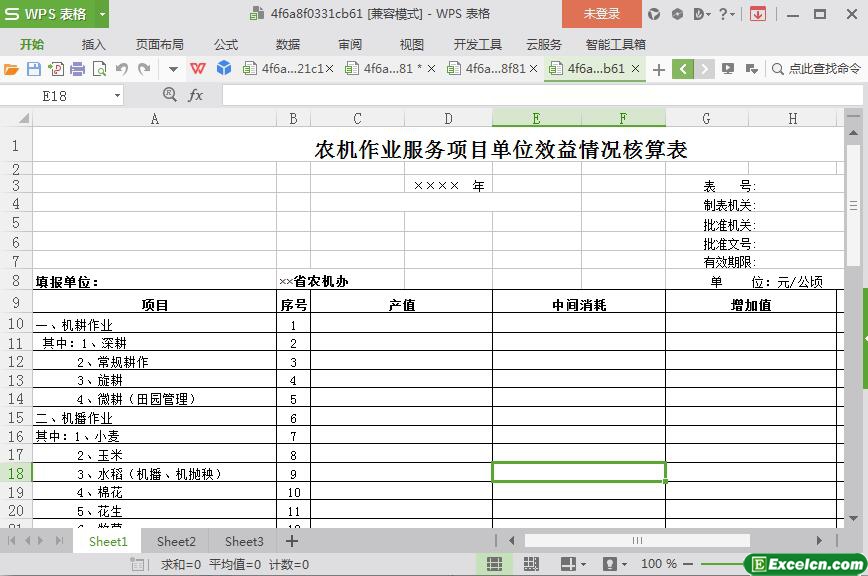Switch to normal view in status bar

click(494, 564)
